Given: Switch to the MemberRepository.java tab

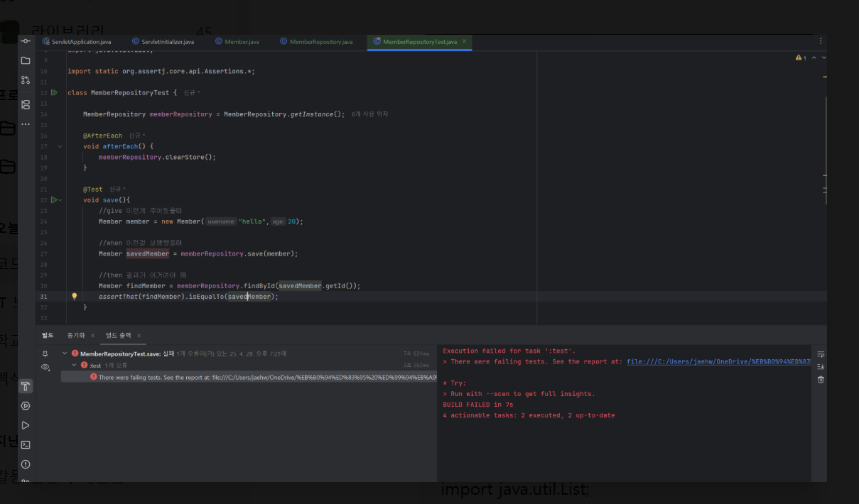Looking at the screenshot, I should coord(316,42).
